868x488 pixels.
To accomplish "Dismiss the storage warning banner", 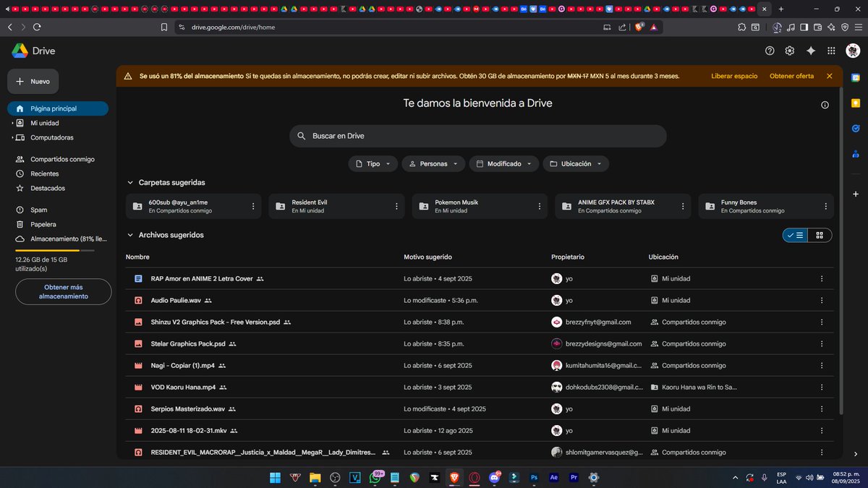I will pyautogui.click(x=829, y=76).
